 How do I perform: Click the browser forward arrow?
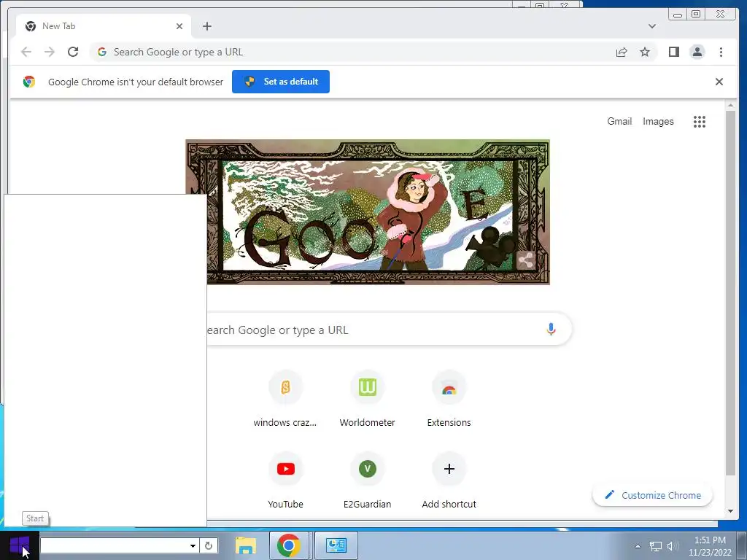[50, 52]
